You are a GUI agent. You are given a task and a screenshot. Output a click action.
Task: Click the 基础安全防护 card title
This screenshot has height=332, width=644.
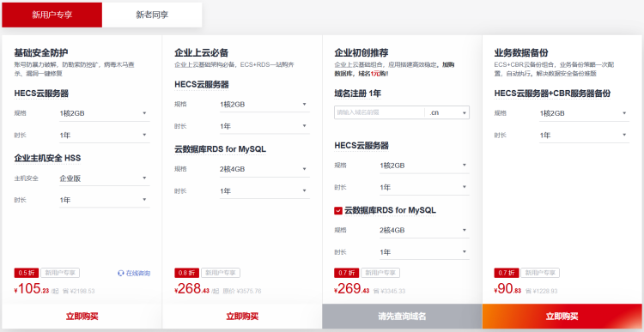41,52
